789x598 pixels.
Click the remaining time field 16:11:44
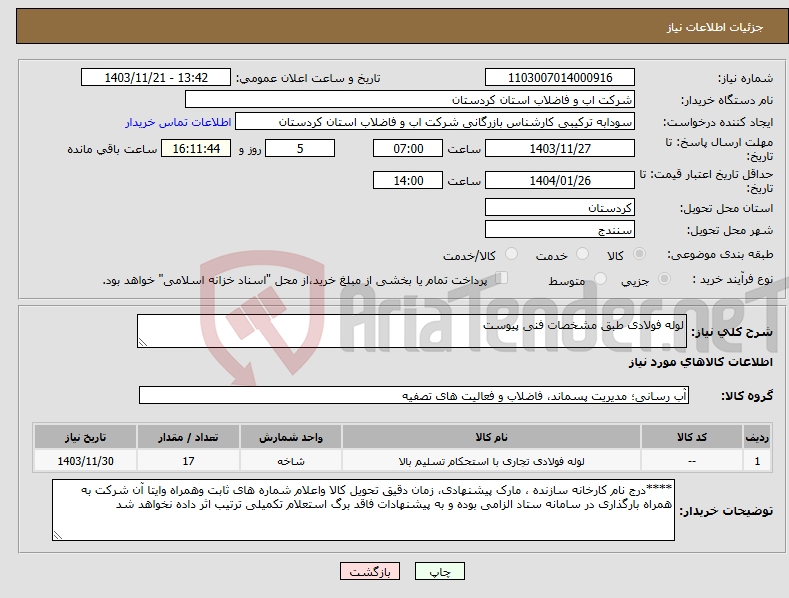point(196,148)
